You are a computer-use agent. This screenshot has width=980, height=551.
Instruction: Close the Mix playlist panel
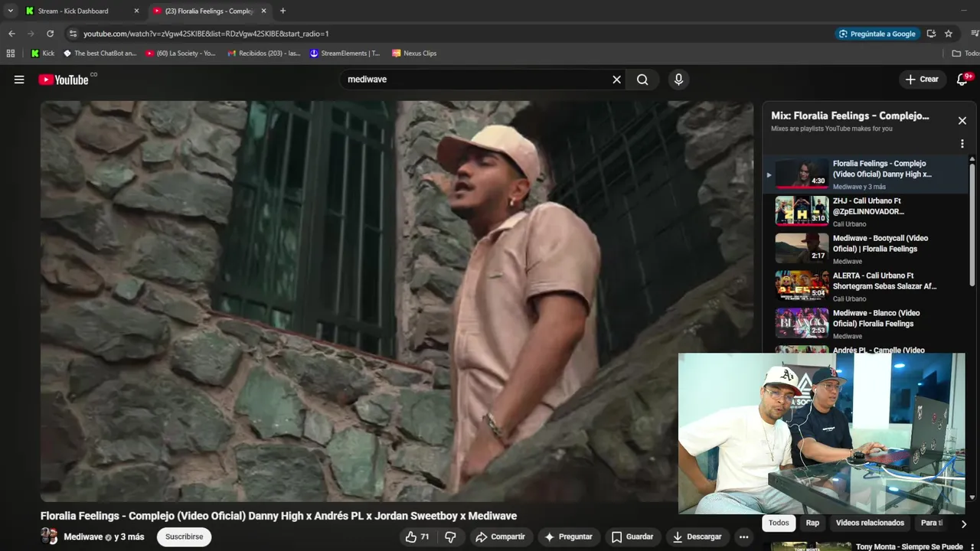tap(962, 120)
